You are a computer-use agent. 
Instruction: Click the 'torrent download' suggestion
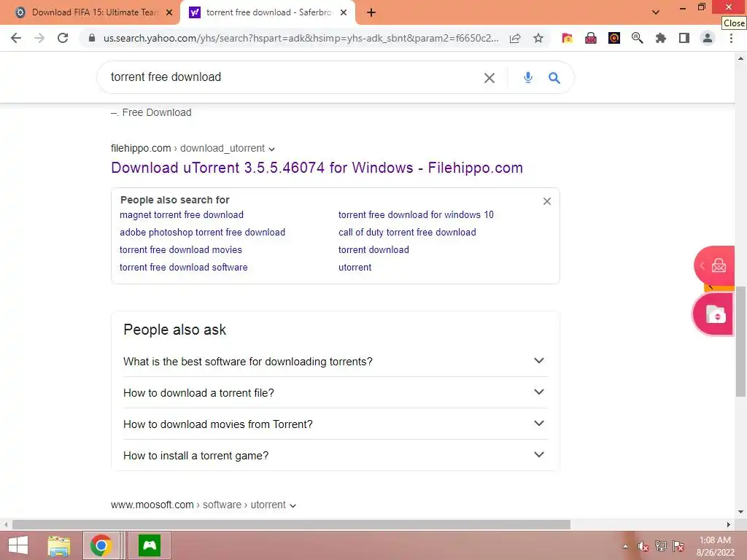pos(373,249)
